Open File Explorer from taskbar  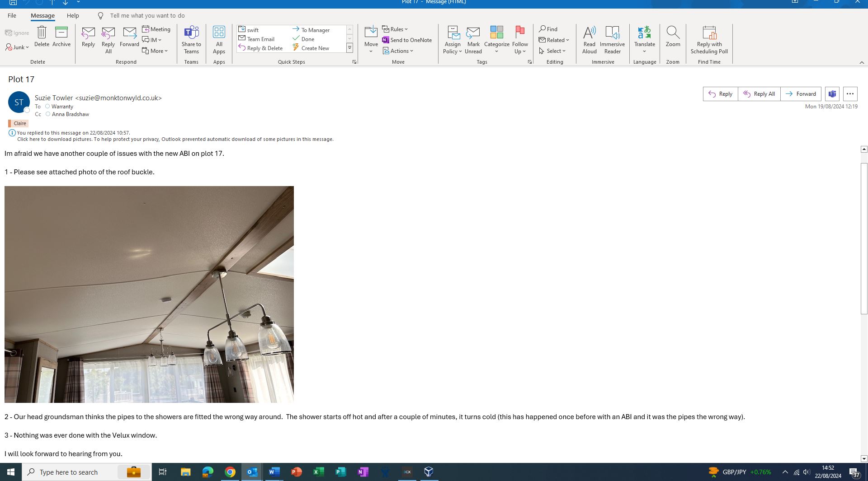pos(185,472)
